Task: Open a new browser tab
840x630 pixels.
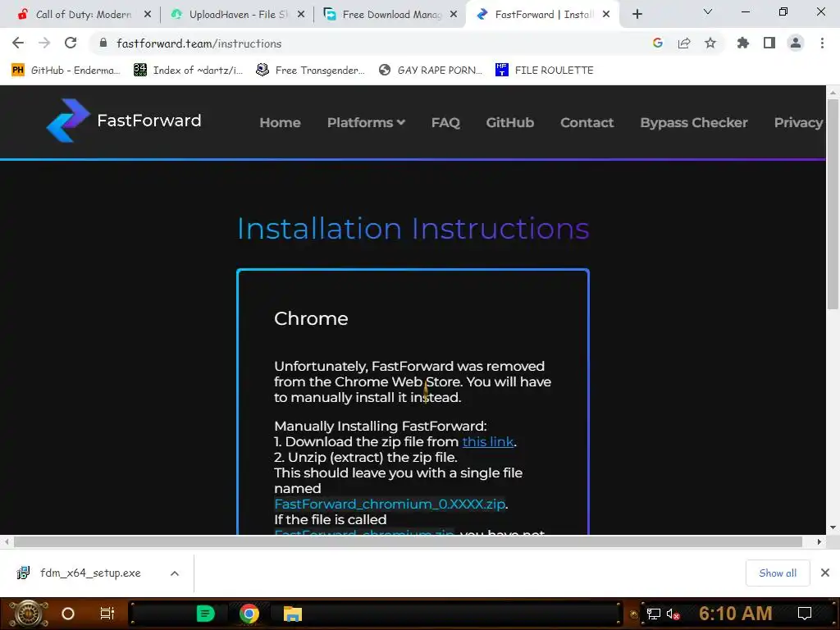Action: point(637,15)
